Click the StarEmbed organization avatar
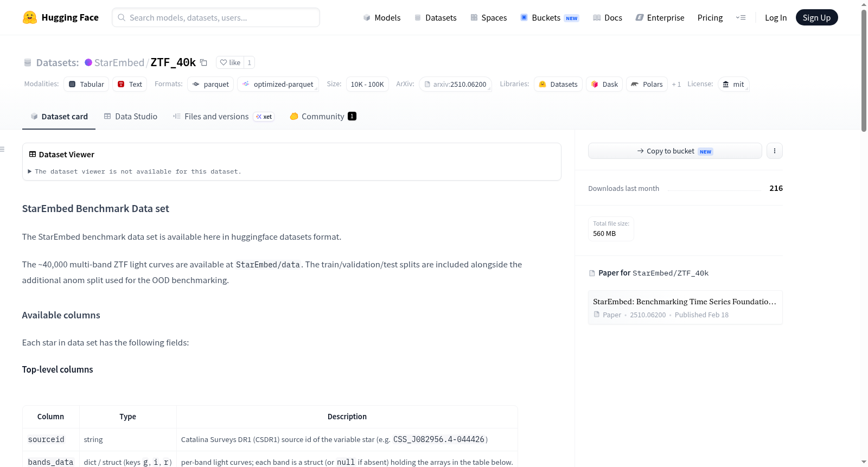The height and width of the screenshot is (467, 868). pyautogui.click(x=88, y=62)
